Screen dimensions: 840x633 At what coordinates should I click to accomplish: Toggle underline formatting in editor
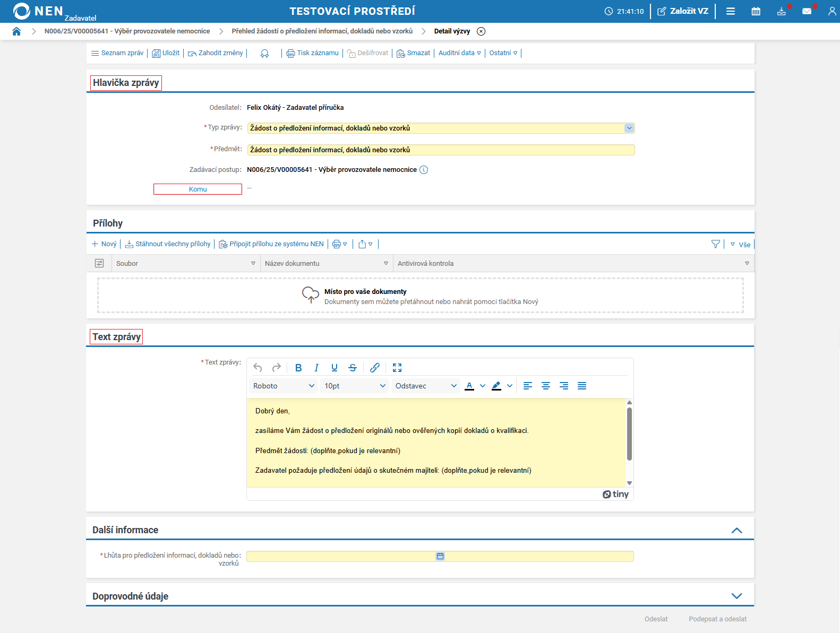[335, 368]
